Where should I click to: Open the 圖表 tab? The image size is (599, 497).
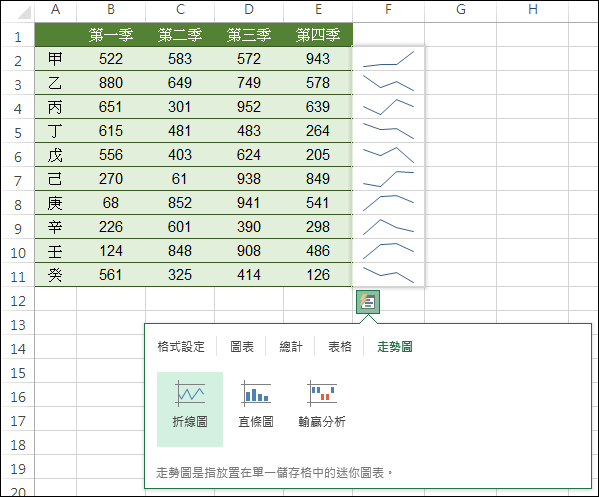(242, 346)
